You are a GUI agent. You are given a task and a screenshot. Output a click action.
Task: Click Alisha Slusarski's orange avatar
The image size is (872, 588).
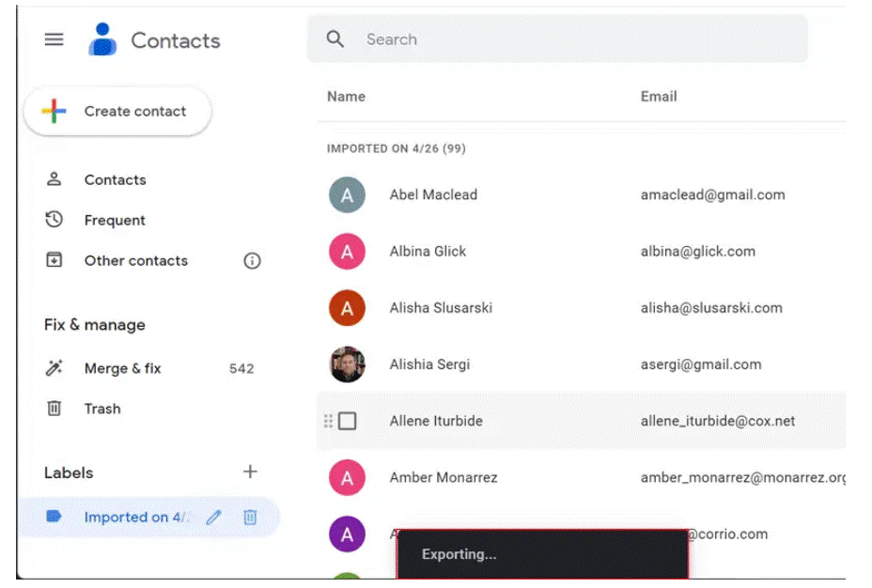(347, 308)
